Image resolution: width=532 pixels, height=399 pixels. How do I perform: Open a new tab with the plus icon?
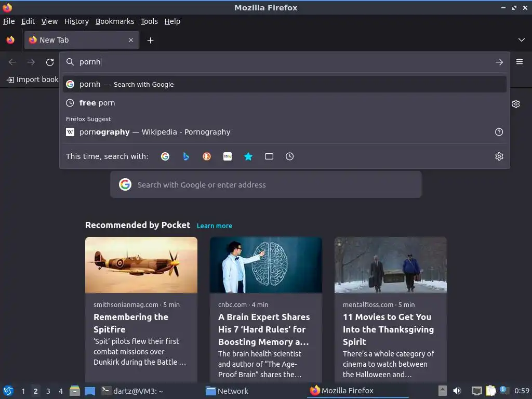pyautogui.click(x=150, y=41)
